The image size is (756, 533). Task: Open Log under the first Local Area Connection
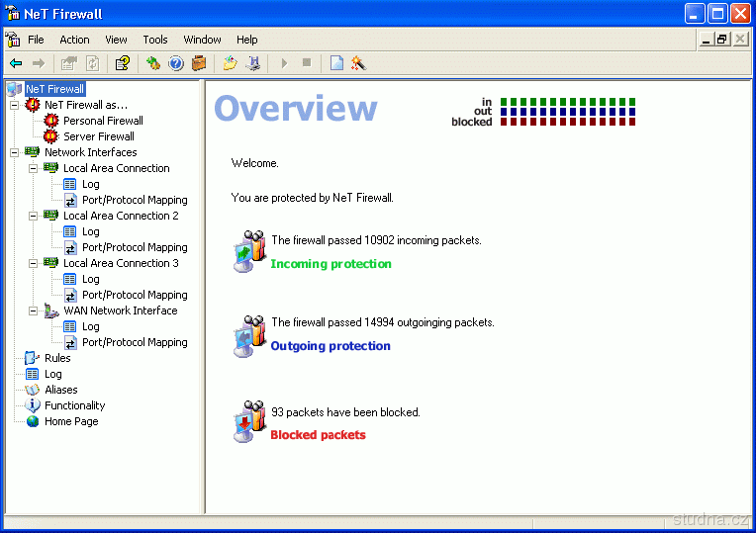[x=91, y=184]
